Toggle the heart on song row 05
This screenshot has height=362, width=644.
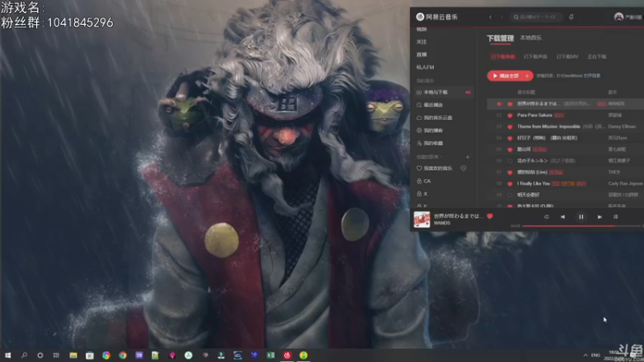(x=510, y=150)
